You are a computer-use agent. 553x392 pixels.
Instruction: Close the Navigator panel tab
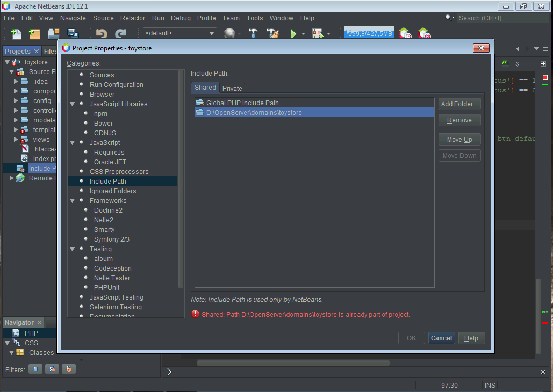(40, 323)
